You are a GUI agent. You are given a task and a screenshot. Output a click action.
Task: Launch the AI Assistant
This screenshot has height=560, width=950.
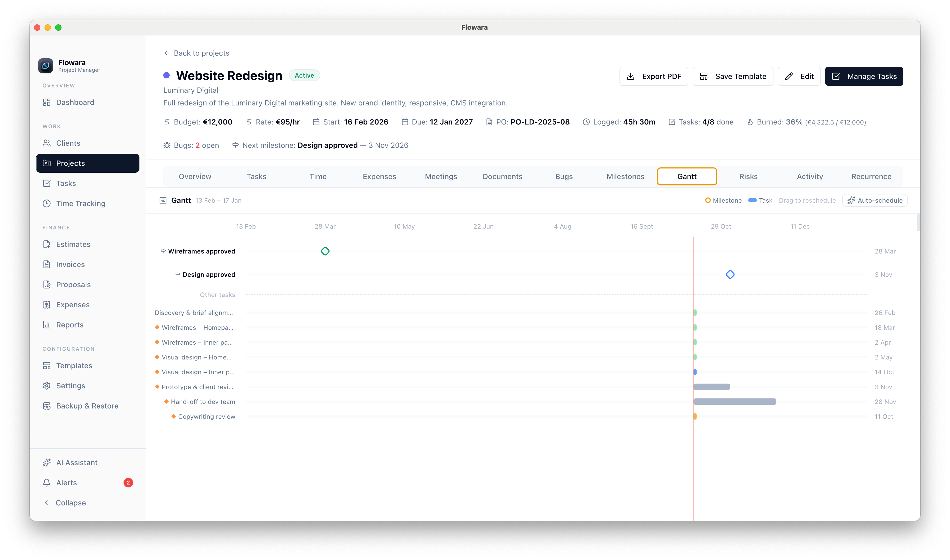[x=87, y=463]
